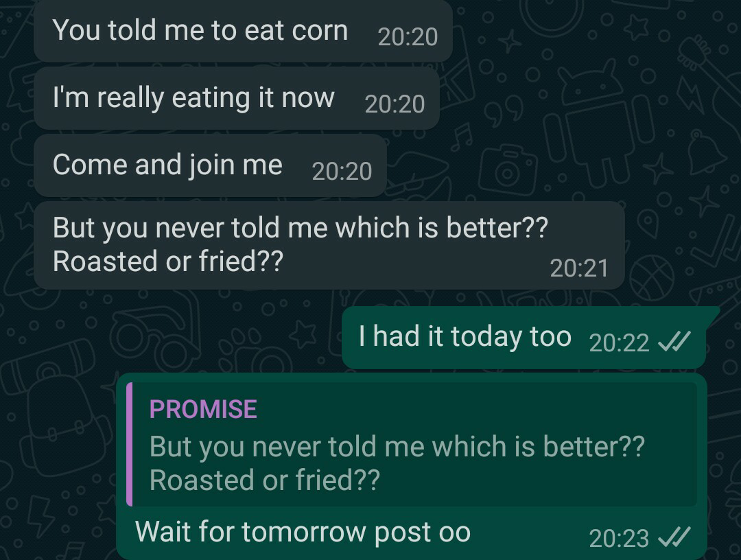
Task: Tap the "You told me to eat corn" message
Action: (200, 31)
